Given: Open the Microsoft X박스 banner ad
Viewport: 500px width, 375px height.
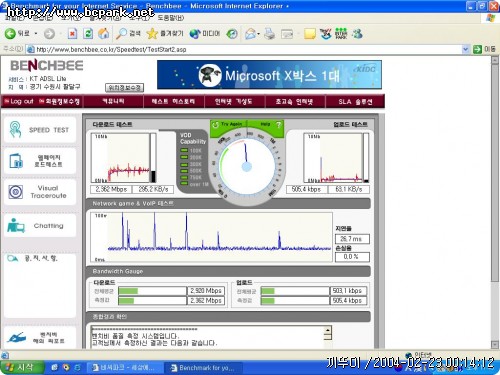Looking at the screenshot, I should 269,75.
